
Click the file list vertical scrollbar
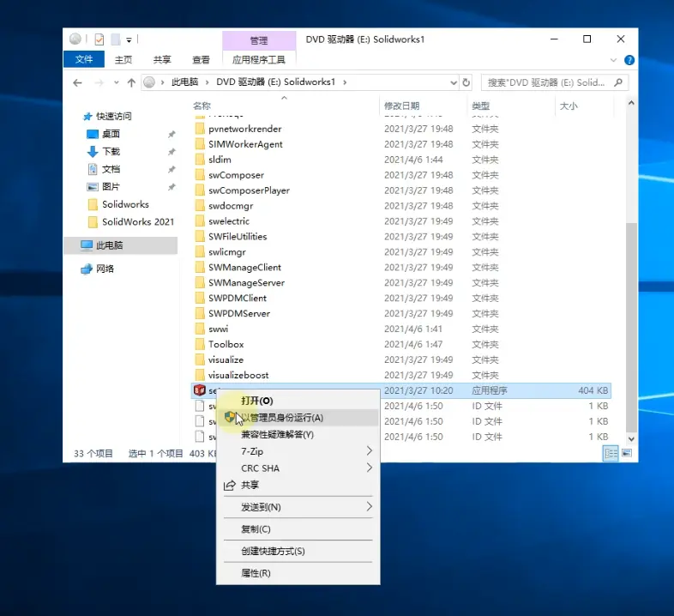631,328
